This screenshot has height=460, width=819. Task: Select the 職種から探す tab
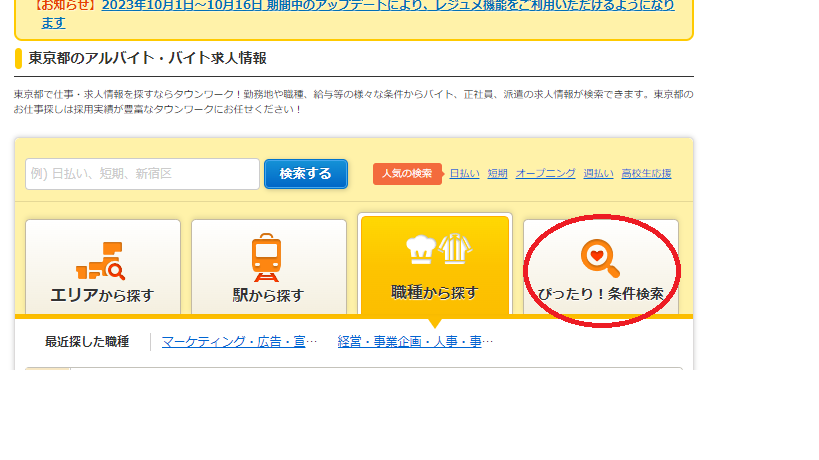coord(434,265)
